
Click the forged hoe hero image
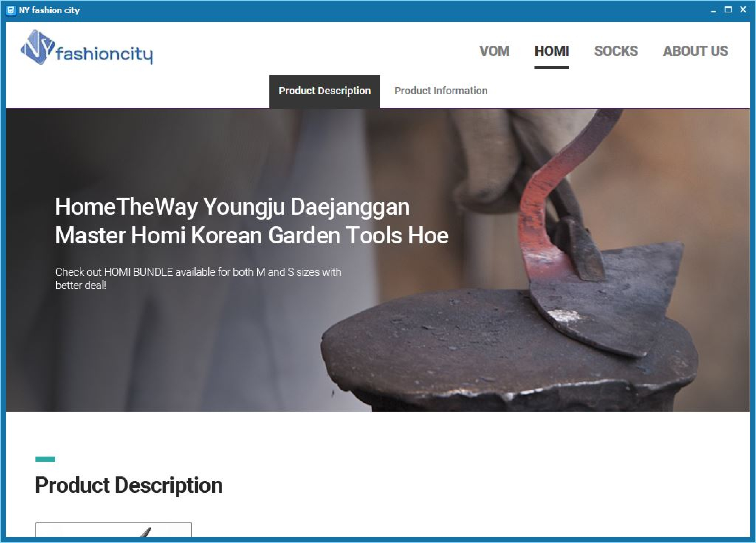[378, 260]
